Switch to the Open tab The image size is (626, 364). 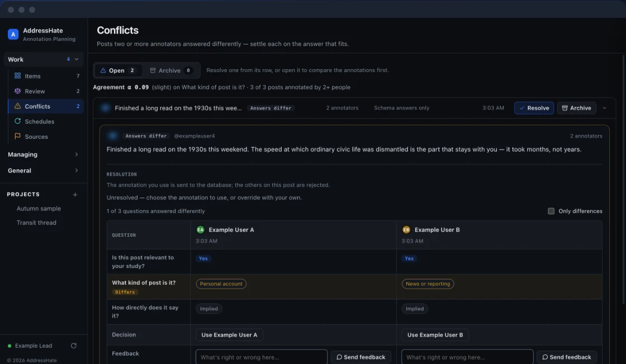[118, 70]
